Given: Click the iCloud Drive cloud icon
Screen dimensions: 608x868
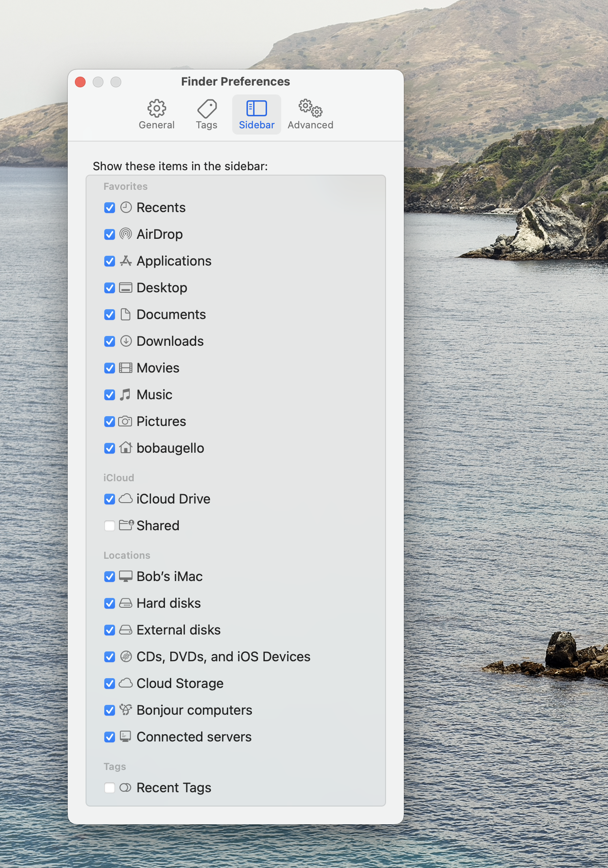Looking at the screenshot, I should pos(126,499).
